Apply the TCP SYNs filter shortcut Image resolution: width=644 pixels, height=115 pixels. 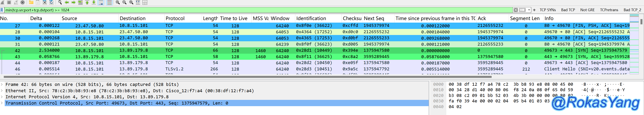[547, 10]
